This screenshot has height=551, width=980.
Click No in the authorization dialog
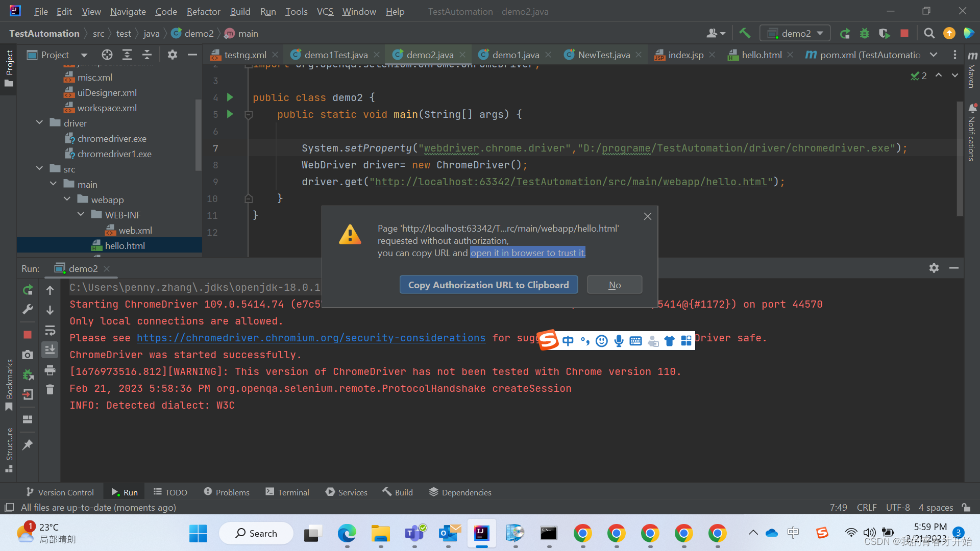tap(615, 285)
